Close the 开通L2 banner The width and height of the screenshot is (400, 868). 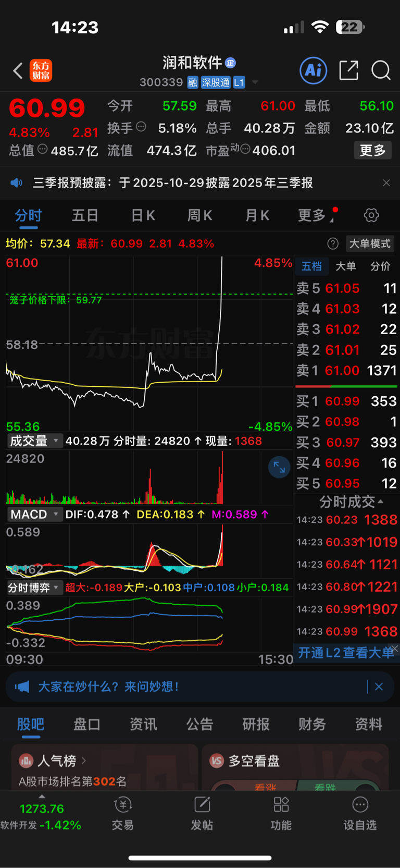click(x=394, y=649)
